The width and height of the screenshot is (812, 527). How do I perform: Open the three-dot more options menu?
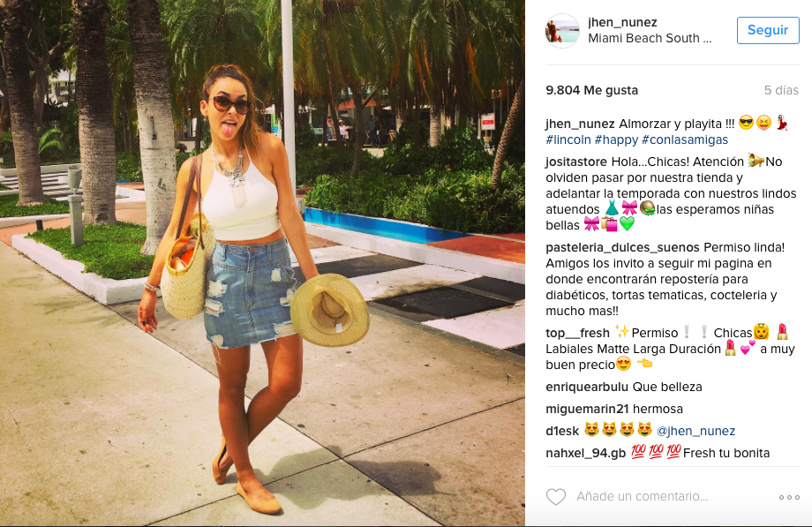789,497
